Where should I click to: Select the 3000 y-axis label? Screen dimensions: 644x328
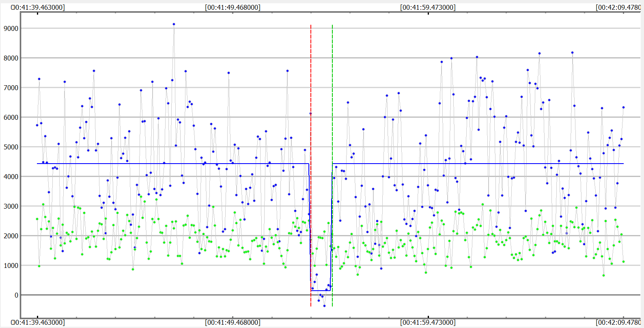pos(11,207)
